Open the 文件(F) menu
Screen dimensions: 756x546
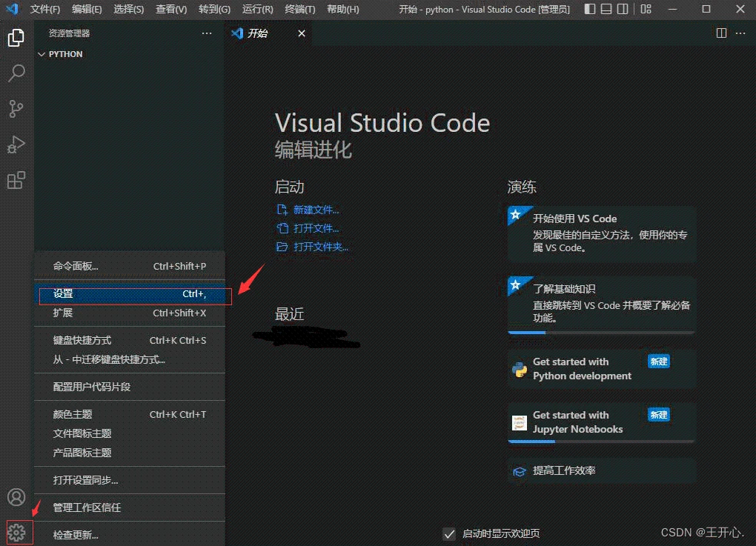44,9
